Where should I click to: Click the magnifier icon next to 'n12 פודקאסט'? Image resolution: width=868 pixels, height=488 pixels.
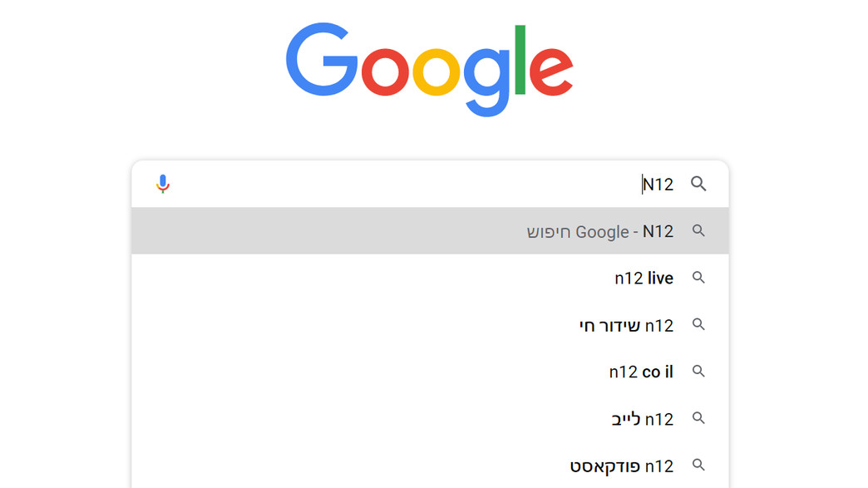[x=698, y=465]
